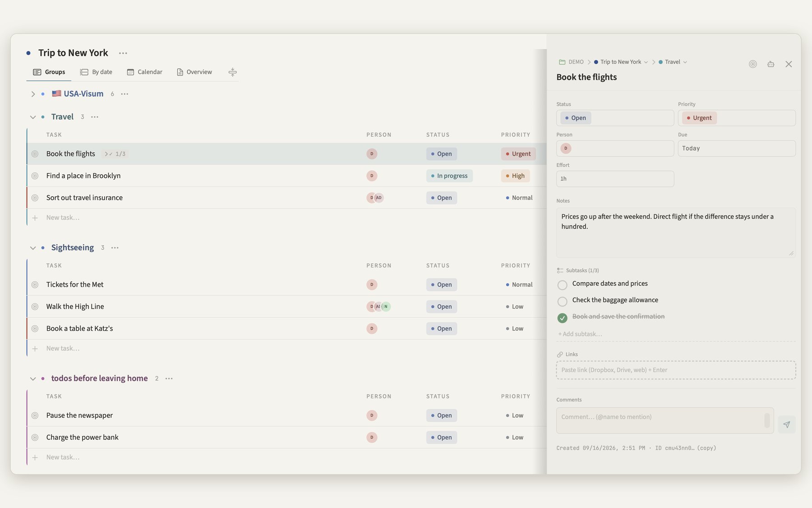Collapse the Sightseeing group
Viewport: 812px width, 508px height.
[x=33, y=248]
